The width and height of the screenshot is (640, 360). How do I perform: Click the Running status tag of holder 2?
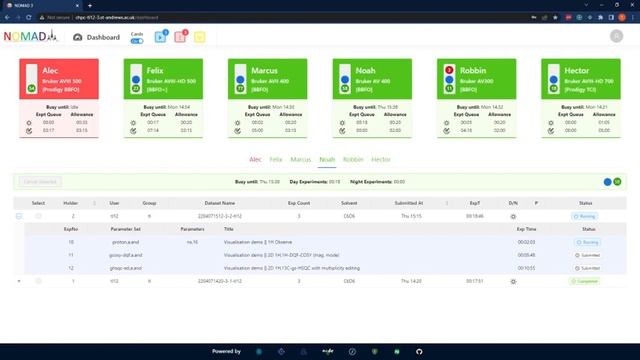(x=585, y=216)
